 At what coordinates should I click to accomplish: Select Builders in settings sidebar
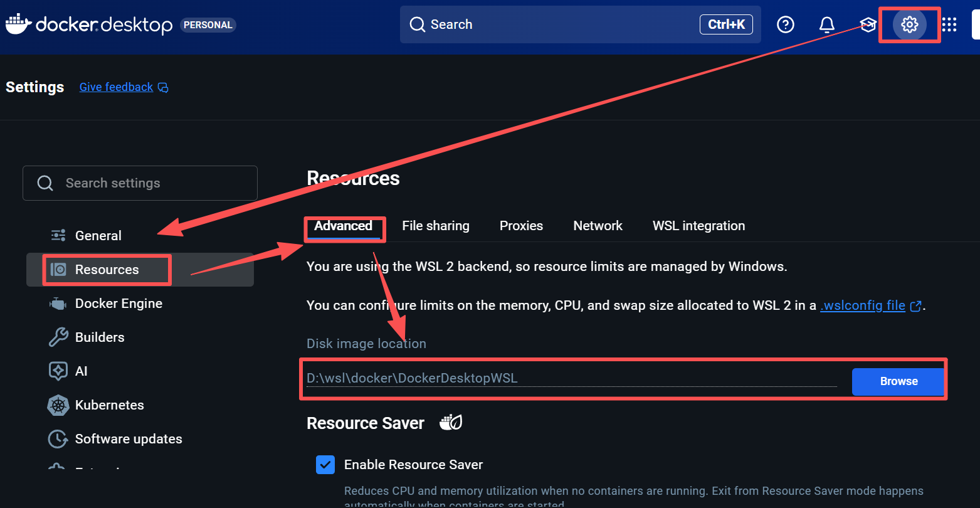coord(140,337)
